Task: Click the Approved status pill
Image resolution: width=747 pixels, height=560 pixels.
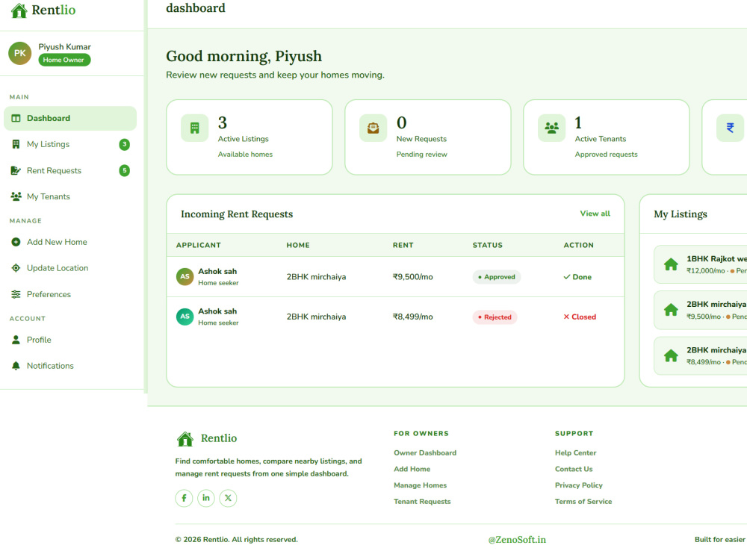Action: [497, 277]
